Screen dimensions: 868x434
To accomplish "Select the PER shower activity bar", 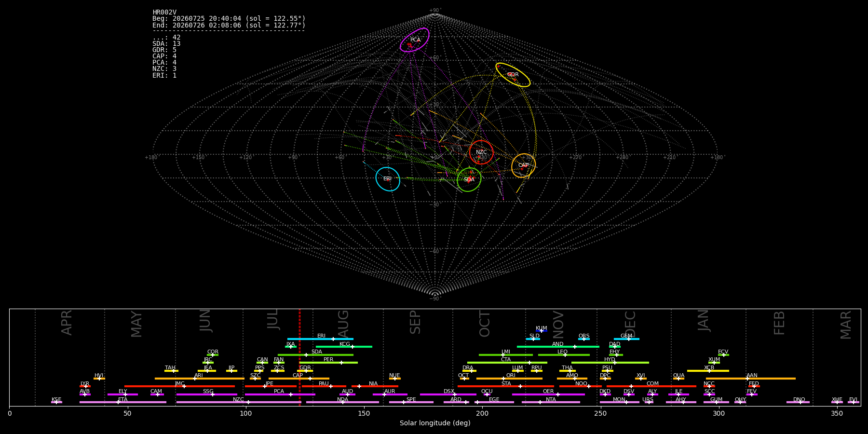I will [x=328, y=363].
